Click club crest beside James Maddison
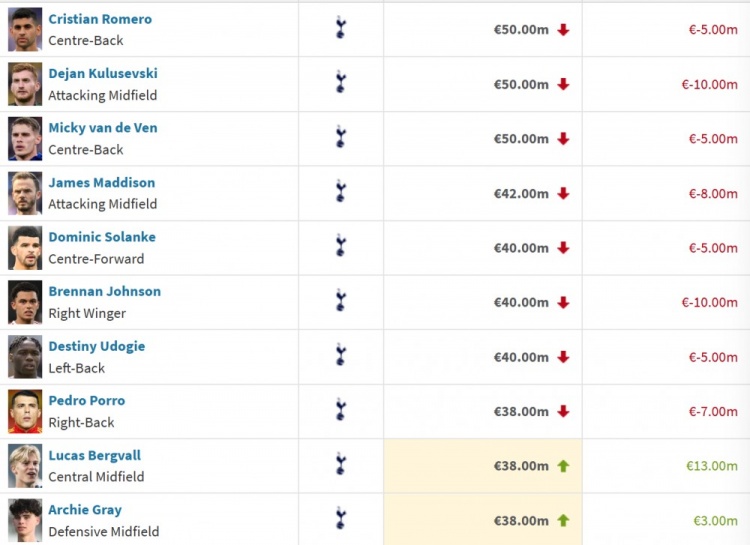Image resolution: width=750 pixels, height=545 pixels. point(340,192)
